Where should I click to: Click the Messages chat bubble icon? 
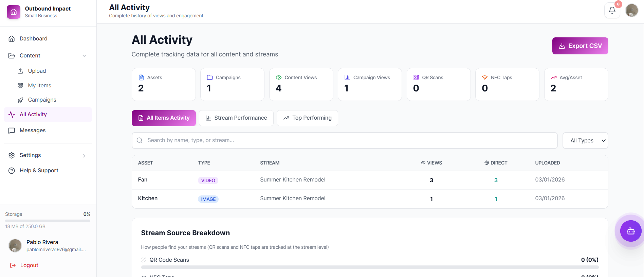[12, 131]
